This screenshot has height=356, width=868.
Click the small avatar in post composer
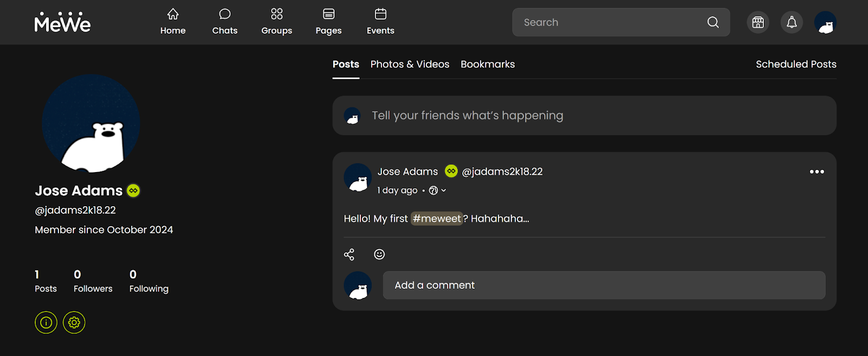[x=352, y=116]
